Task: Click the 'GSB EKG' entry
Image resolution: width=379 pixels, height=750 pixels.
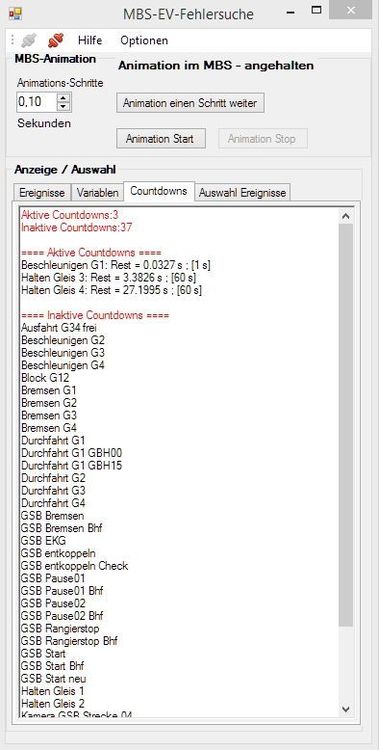Action: 44,540
